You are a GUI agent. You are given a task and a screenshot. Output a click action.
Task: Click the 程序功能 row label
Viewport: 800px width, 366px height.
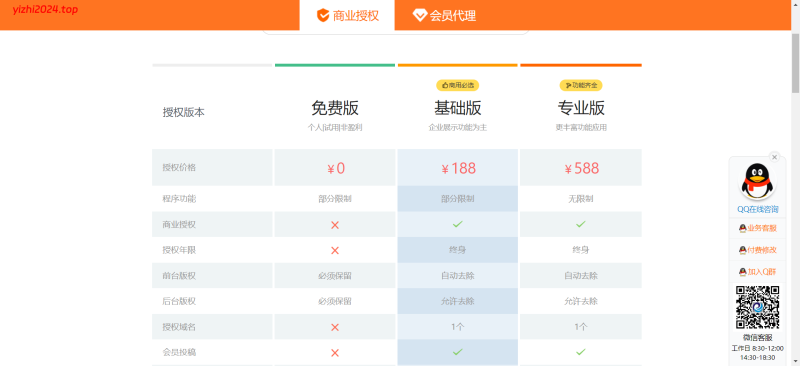pos(179,199)
